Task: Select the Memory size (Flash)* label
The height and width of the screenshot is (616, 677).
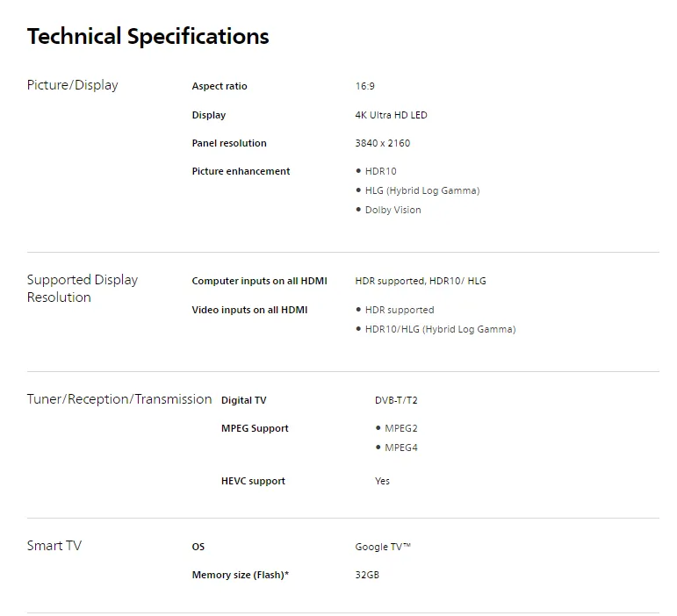Action: [x=241, y=575]
